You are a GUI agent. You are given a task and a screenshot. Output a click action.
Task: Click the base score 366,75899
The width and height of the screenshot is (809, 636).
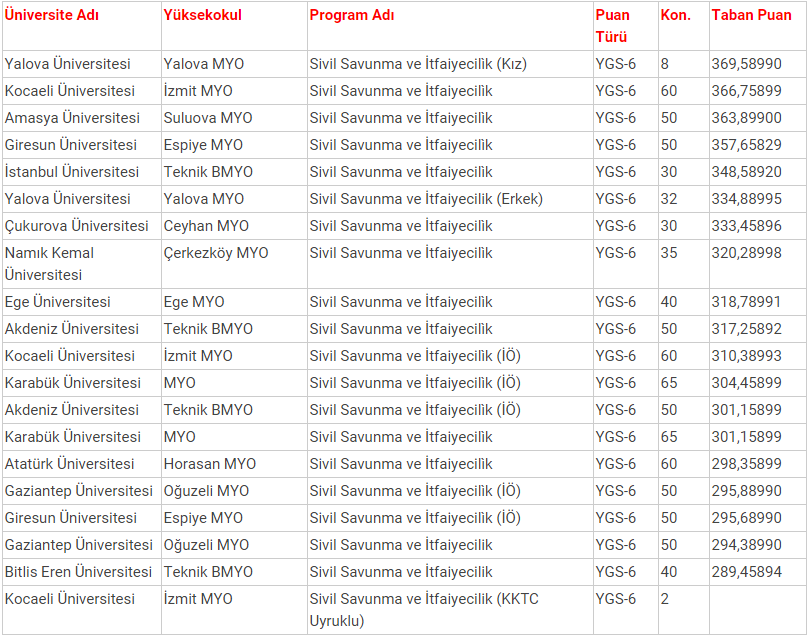click(x=747, y=91)
